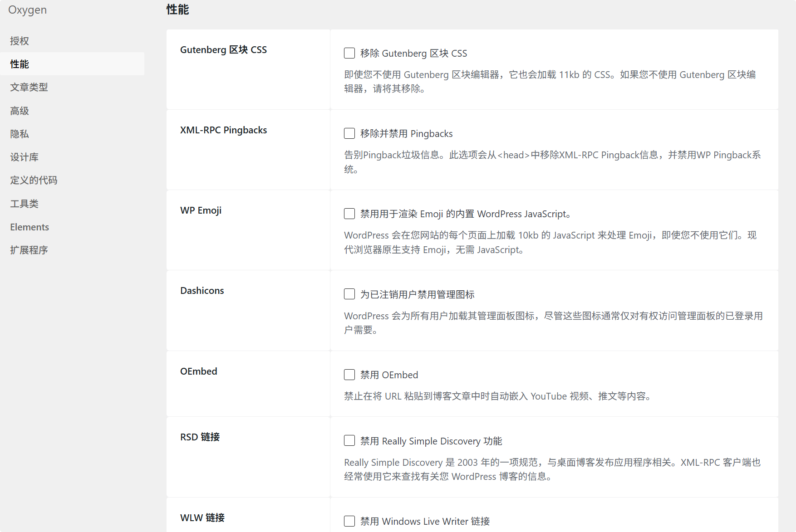Check the 禁用 Emoji JavaScript option
Screen dimensions: 796x532
pos(349,214)
